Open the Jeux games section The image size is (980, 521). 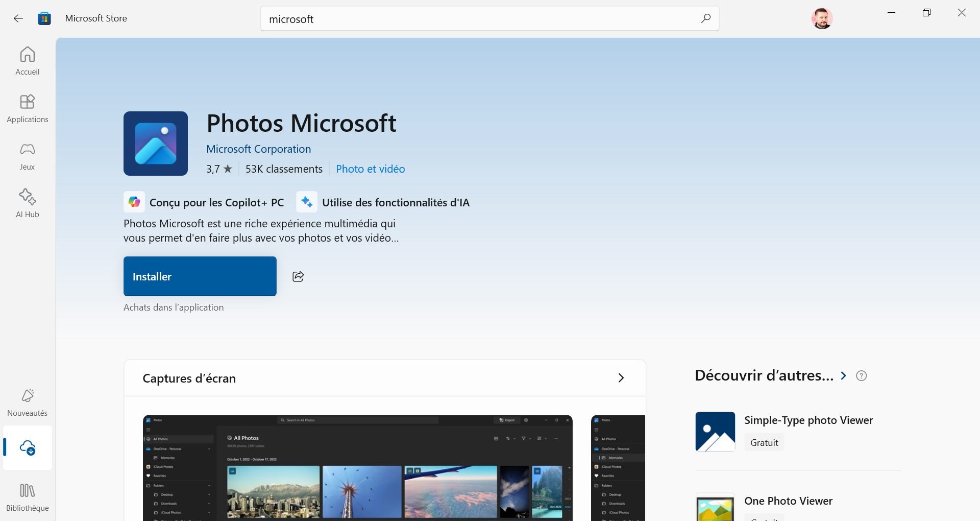coord(28,156)
